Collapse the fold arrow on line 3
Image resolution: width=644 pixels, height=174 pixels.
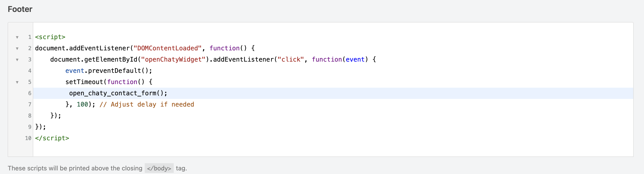click(x=17, y=60)
